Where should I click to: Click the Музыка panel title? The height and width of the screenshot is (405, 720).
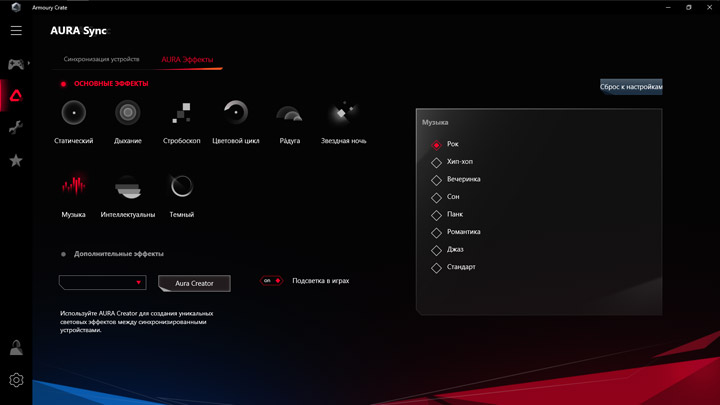(x=435, y=122)
